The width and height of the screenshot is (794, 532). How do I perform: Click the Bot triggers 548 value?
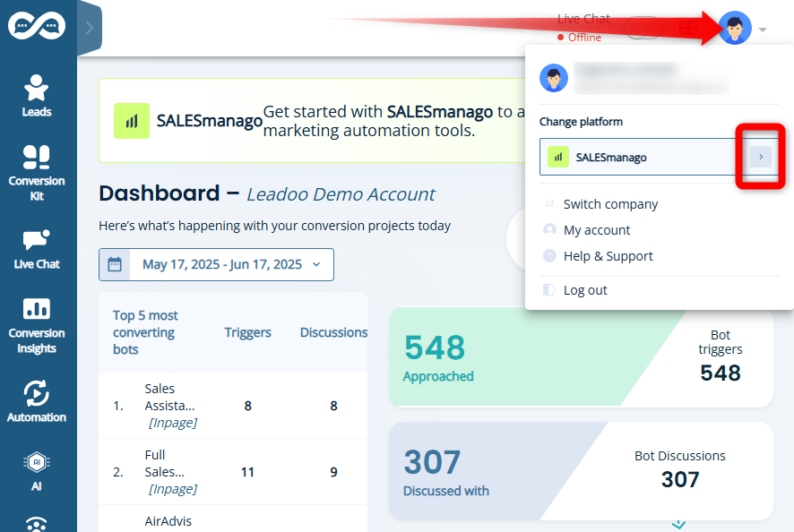(x=721, y=373)
